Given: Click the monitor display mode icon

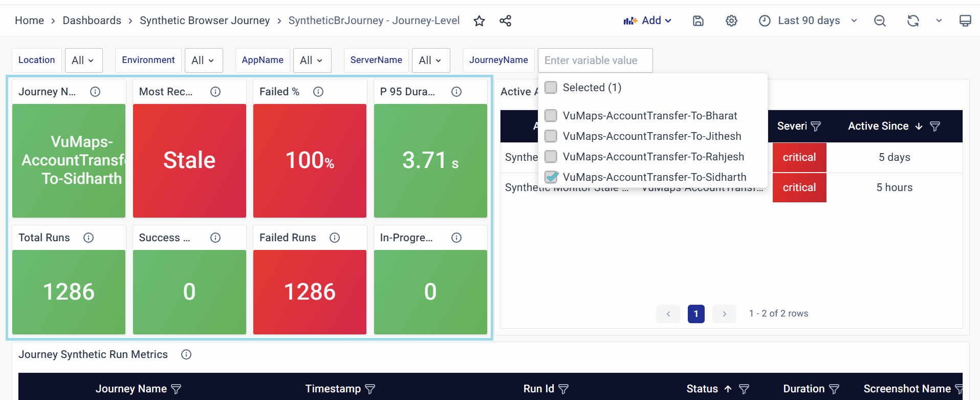Looking at the screenshot, I should click(965, 21).
